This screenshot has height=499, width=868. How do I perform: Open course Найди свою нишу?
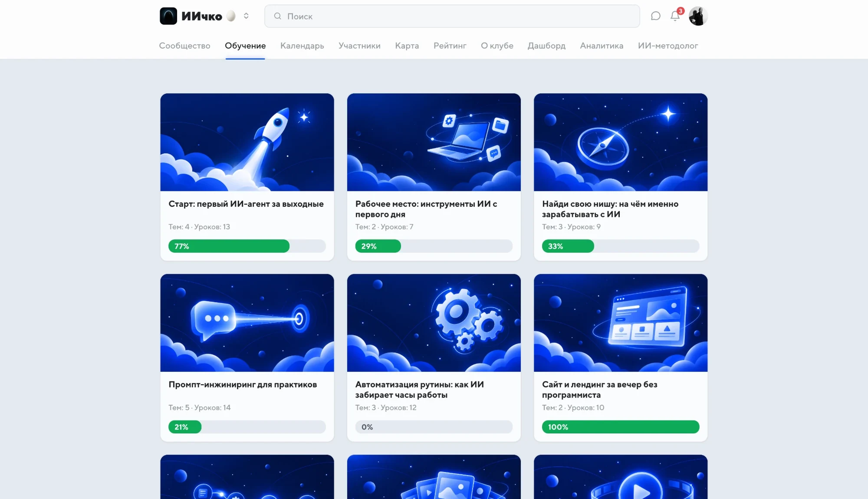click(x=610, y=209)
